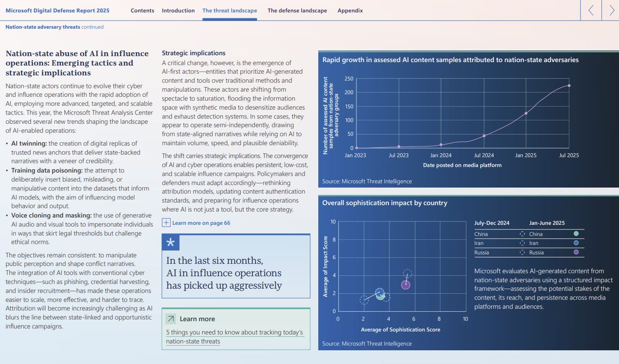Click China green legend dot Jan-June 2025
619x364 pixels.
click(576, 234)
